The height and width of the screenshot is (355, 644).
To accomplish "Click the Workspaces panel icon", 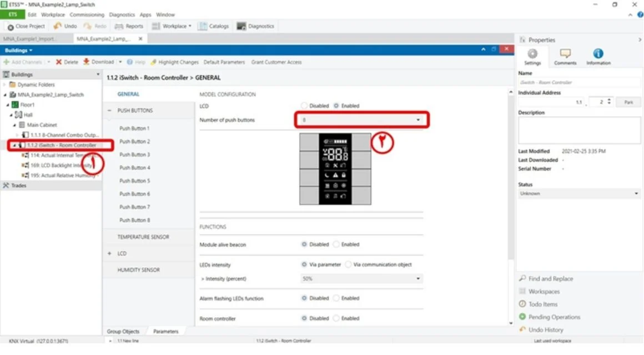I will [522, 291].
